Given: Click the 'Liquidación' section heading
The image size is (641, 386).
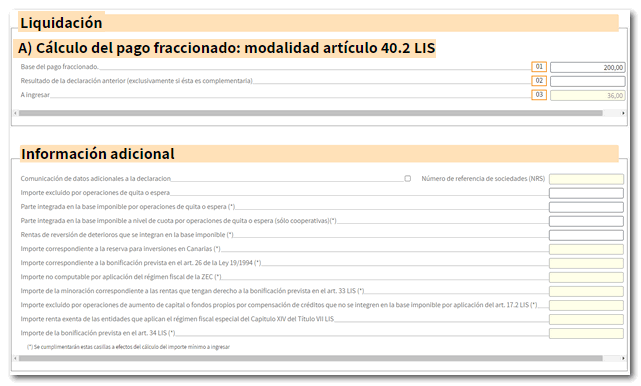Looking at the screenshot, I should tap(61, 23).
